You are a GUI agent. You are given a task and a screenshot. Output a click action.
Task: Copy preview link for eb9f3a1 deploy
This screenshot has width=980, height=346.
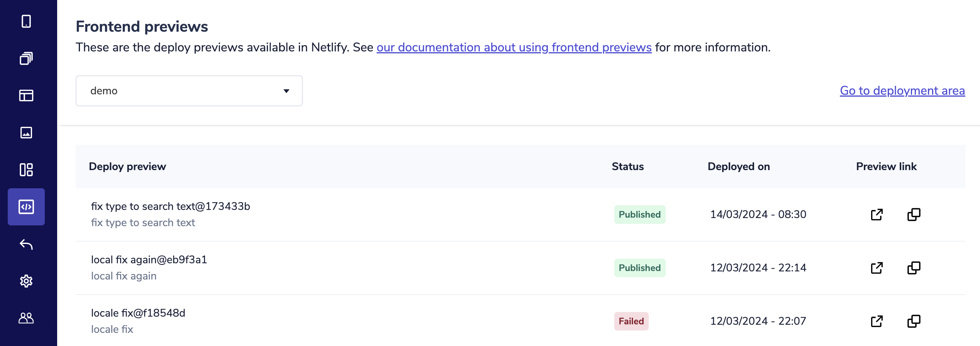tap(914, 268)
